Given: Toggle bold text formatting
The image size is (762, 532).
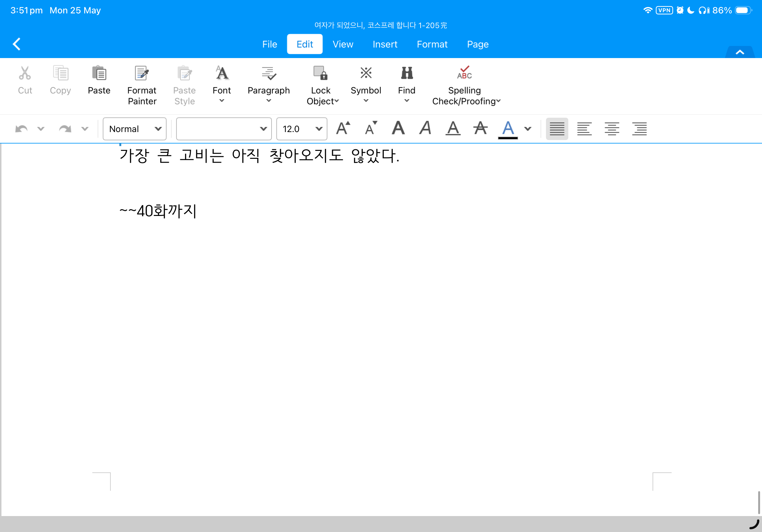Looking at the screenshot, I should pos(398,128).
